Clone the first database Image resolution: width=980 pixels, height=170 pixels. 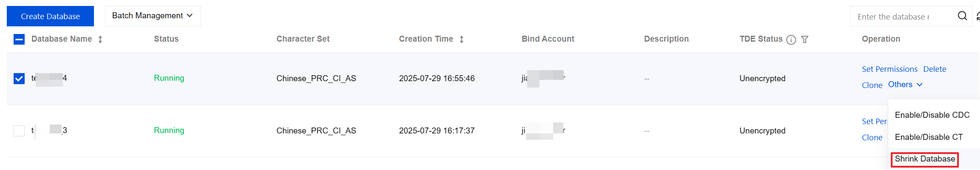[x=872, y=85]
